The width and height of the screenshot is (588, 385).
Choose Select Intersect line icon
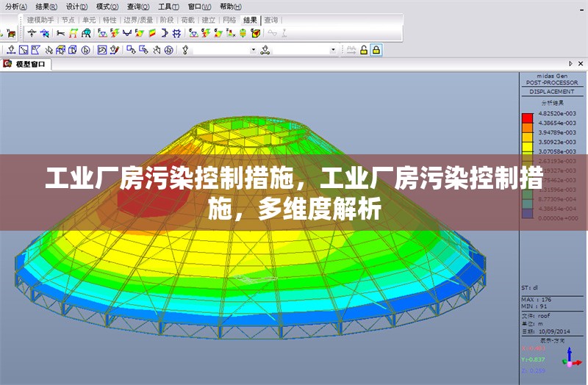coord(49,50)
